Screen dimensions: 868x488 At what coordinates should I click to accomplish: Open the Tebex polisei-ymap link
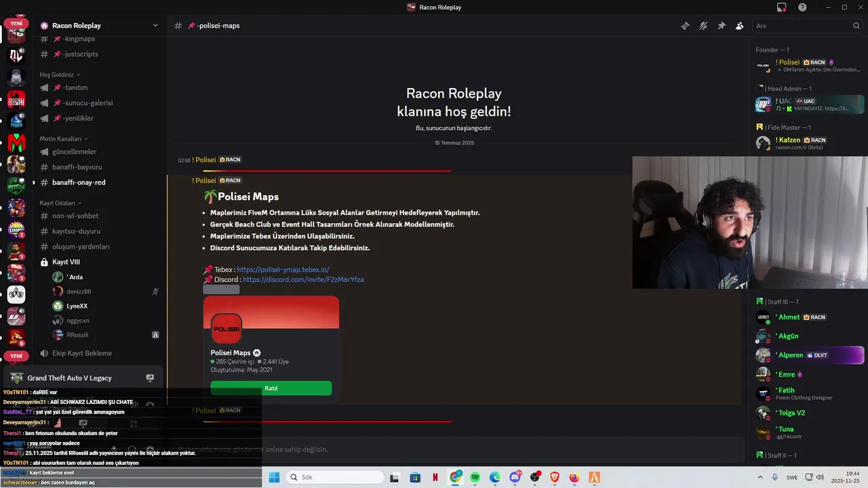pos(283,270)
